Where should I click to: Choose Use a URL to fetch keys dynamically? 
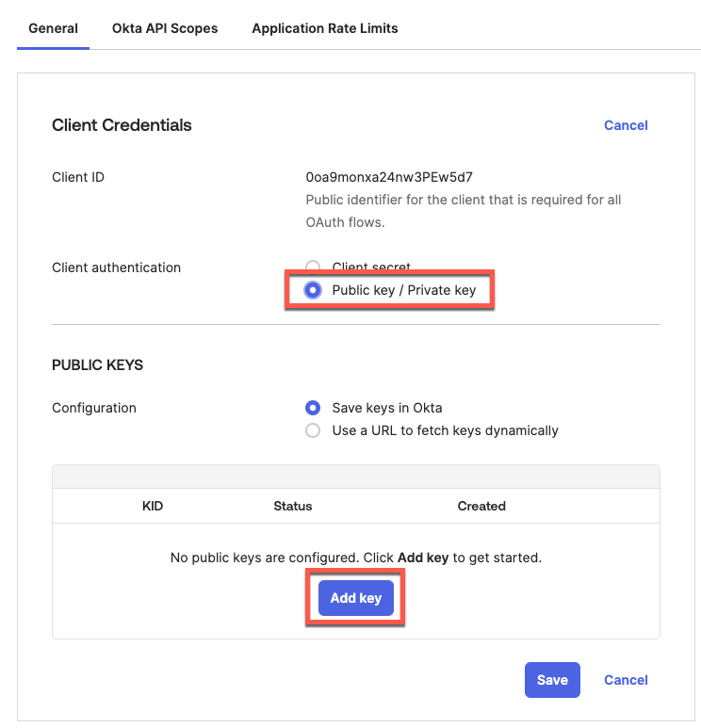click(x=313, y=430)
